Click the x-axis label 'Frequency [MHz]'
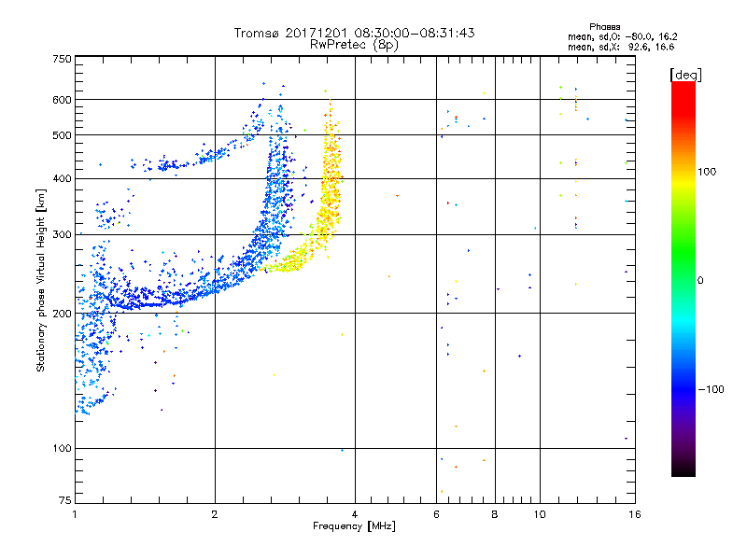This screenshot has height=560, width=747. pos(354,526)
